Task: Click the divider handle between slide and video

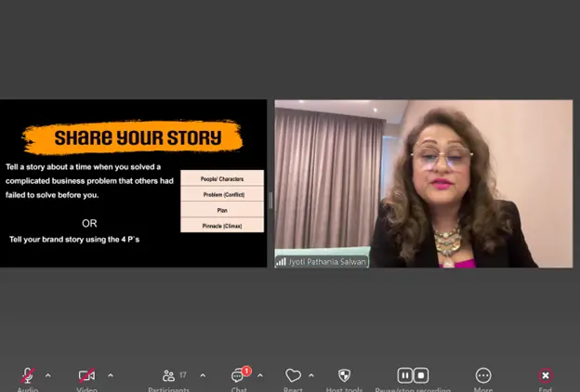Action: 270,199
